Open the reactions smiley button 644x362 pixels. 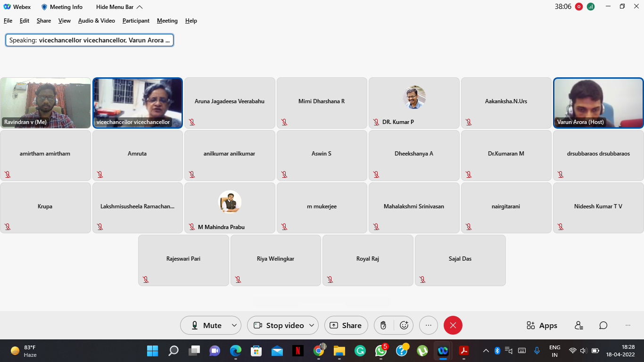pos(404,325)
